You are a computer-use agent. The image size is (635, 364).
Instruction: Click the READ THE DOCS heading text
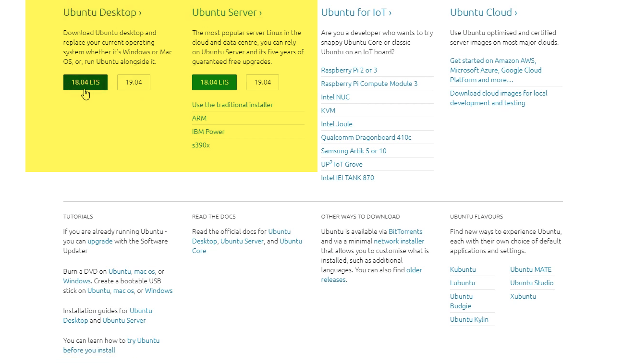(214, 217)
